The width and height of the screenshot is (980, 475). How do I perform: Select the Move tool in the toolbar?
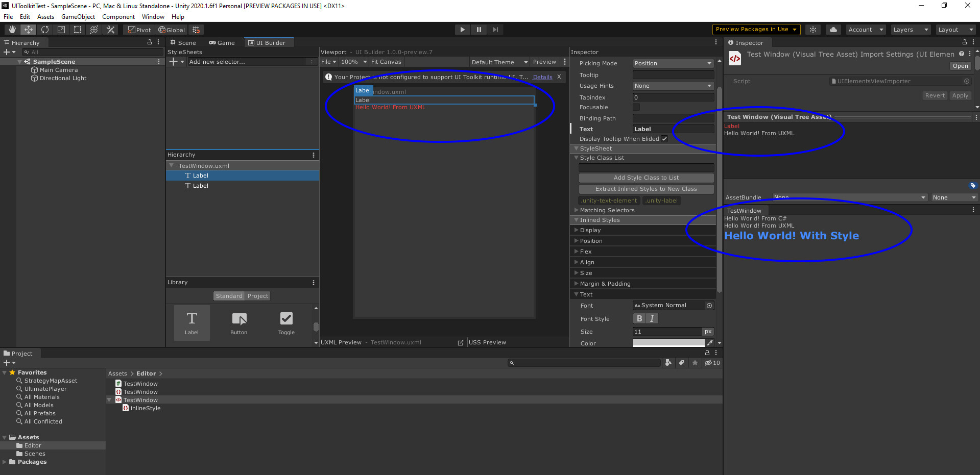[x=28, y=29]
